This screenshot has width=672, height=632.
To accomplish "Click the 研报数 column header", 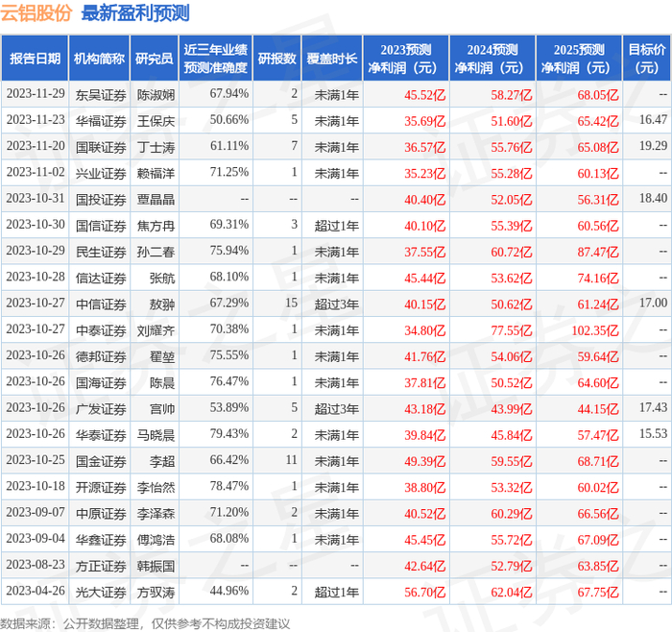I will click(x=277, y=59).
